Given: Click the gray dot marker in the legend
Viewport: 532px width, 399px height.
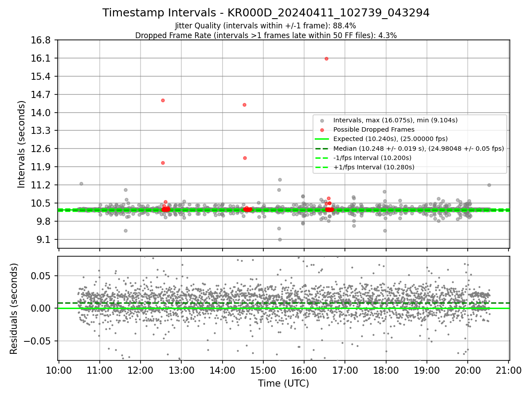Looking at the screenshot, I should click(x=322, y=120).
